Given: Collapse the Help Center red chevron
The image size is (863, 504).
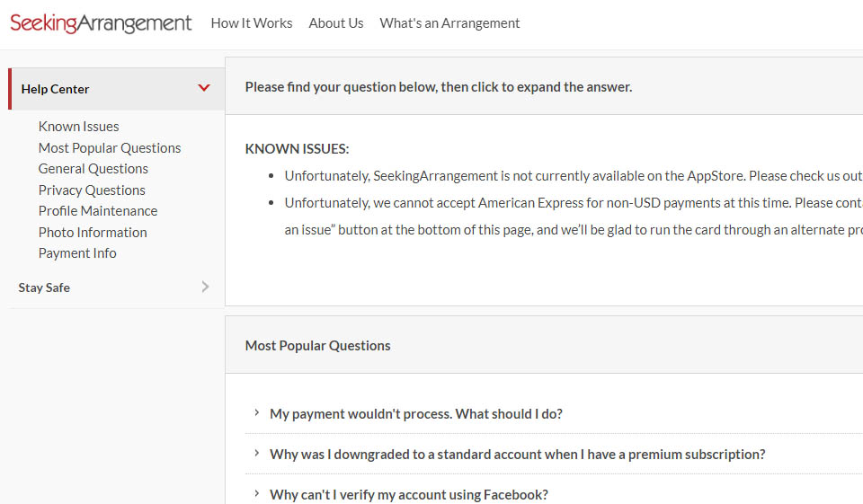Looking at the screenshot, I should [204, 88].
